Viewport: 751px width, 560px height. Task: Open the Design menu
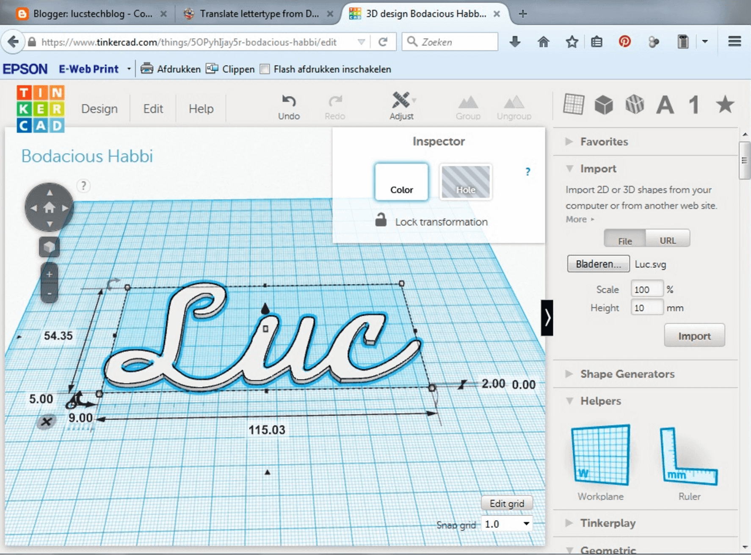point(99,109)
